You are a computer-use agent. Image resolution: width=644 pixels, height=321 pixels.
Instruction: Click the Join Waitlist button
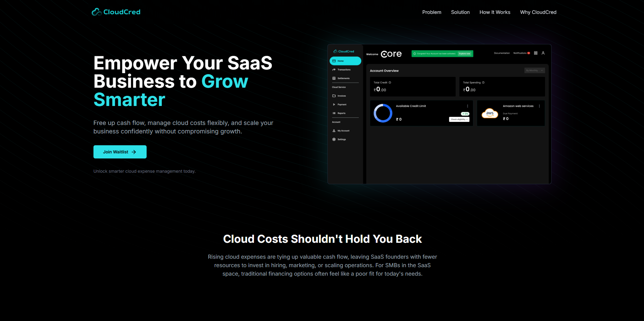pos(120,152)
